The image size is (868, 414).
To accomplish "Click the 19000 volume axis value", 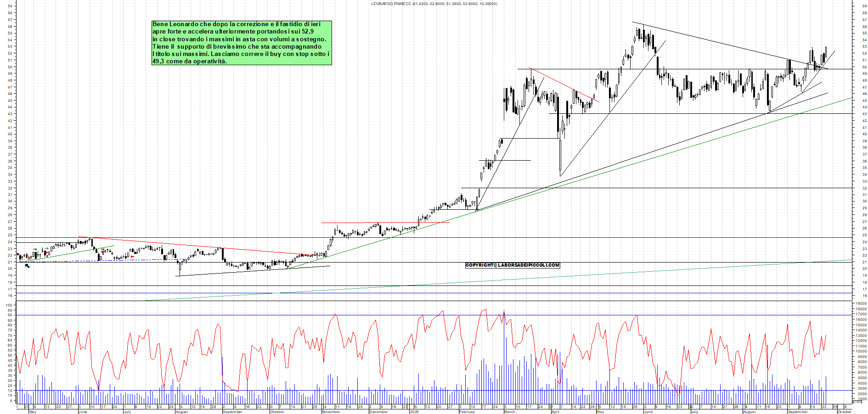I will click(861, 304).
